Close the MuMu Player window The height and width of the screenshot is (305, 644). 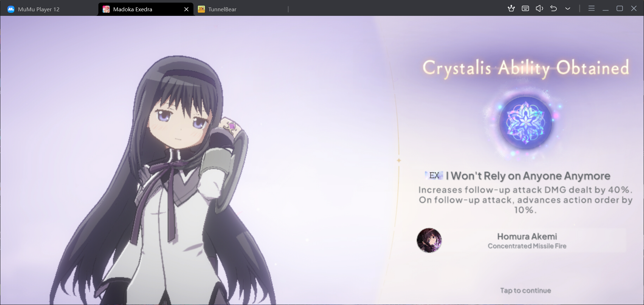pos(634,8)
